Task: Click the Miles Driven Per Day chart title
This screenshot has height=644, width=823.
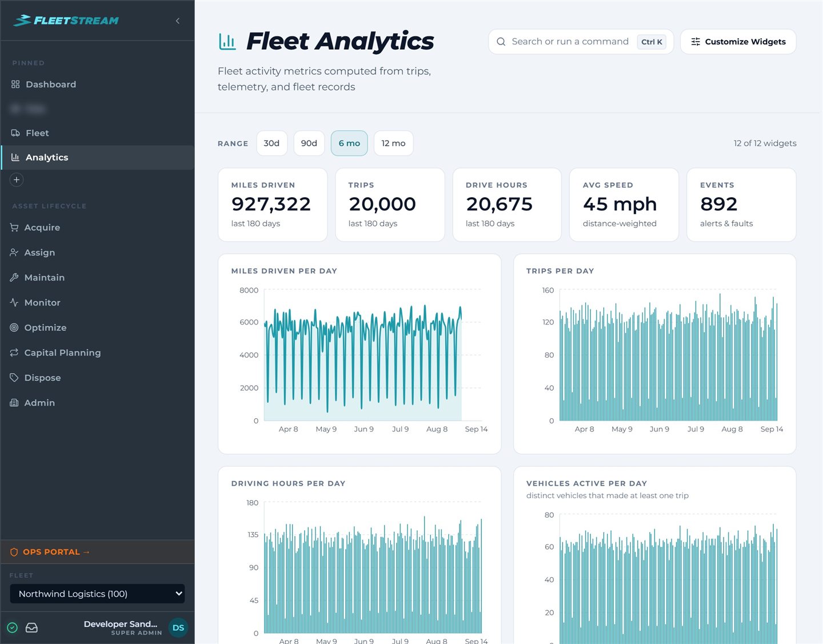Action: (284, 271)
